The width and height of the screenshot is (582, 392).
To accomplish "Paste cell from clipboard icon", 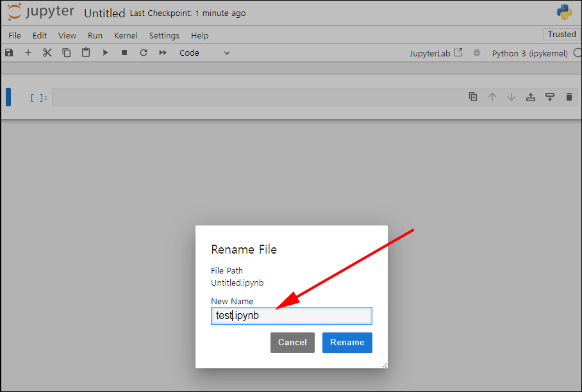I will [86, 53].
